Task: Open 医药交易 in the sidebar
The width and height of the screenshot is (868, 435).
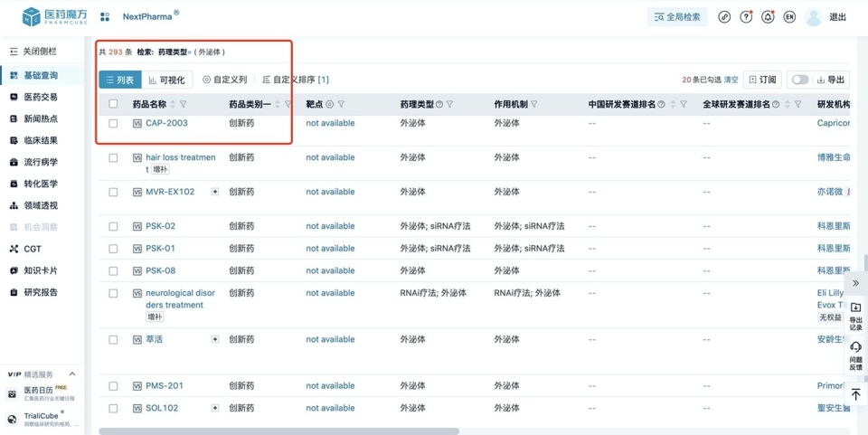Action: [x=42, y=97]
